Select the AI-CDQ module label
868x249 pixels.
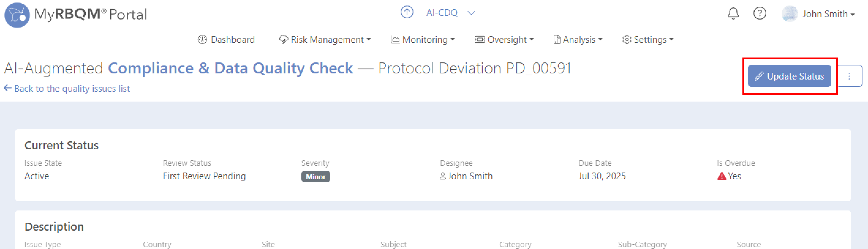(x=442, y=13)
